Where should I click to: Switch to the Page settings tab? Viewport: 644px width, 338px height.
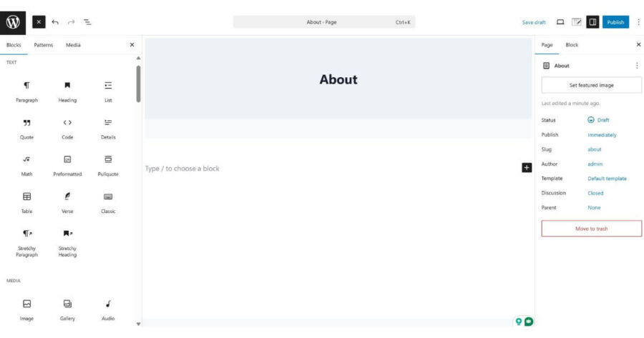tap(547, 45)
